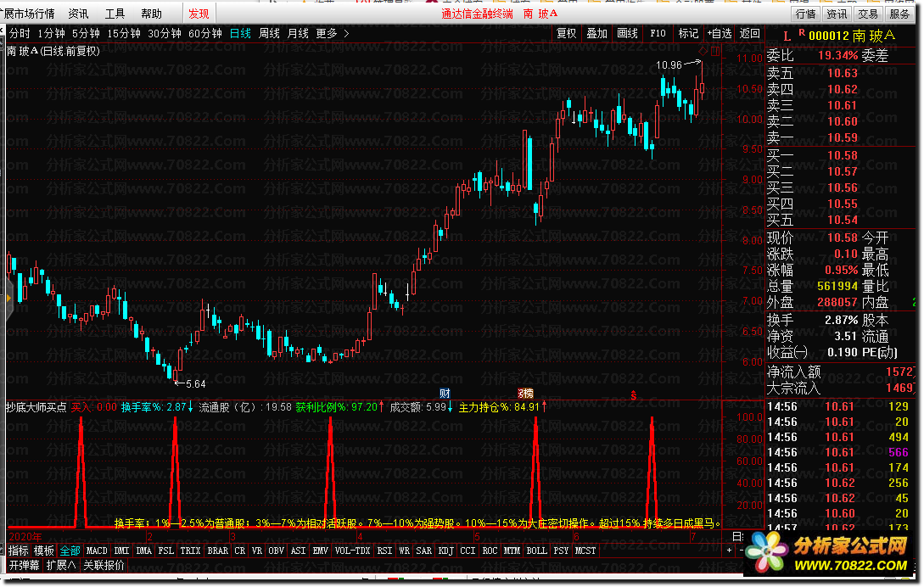Click the 叠加 overlay button
This screenshot has height=587, width=924.
pyautogui.click(x=597, y=34)
